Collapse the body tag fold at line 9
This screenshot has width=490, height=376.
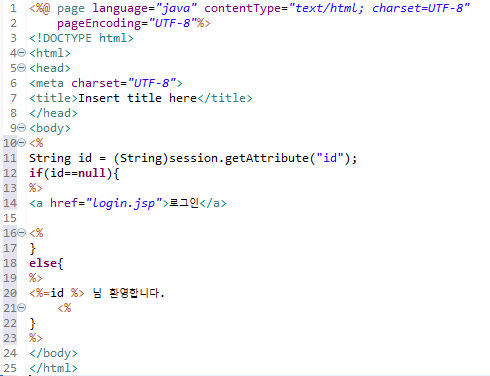point(21,128)
